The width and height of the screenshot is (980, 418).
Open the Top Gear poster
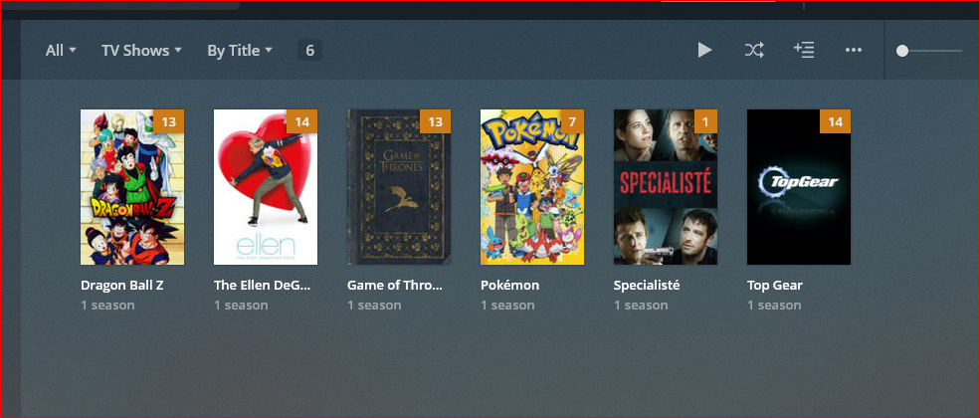coord(799,187)
